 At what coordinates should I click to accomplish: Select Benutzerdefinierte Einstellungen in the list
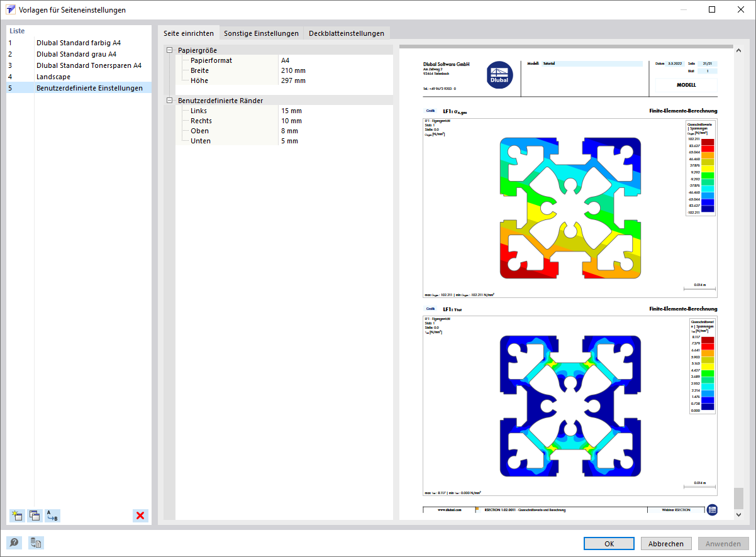click(x=79, y=88)
